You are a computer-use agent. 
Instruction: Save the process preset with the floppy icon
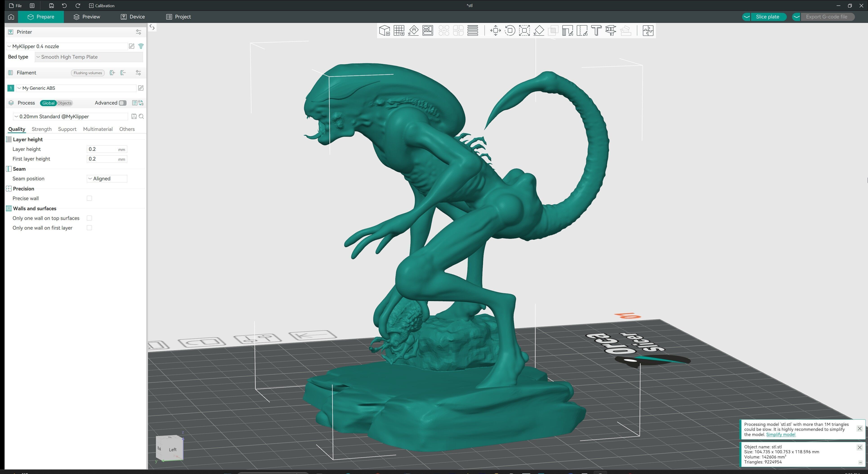134,116
